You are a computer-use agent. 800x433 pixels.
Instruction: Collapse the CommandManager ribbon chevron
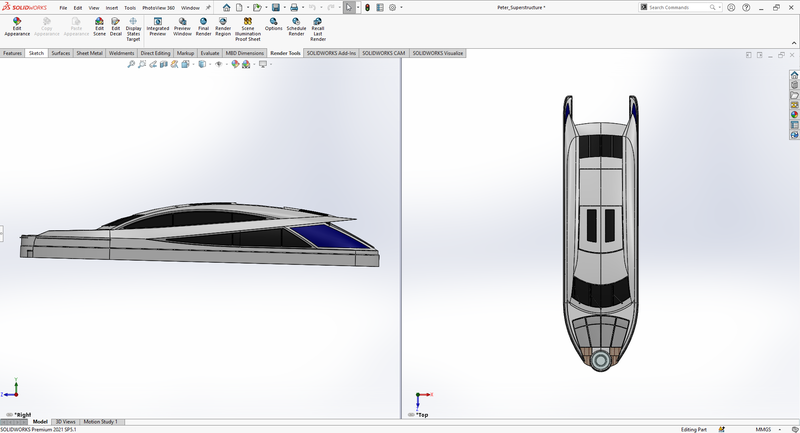pos(794,43)
